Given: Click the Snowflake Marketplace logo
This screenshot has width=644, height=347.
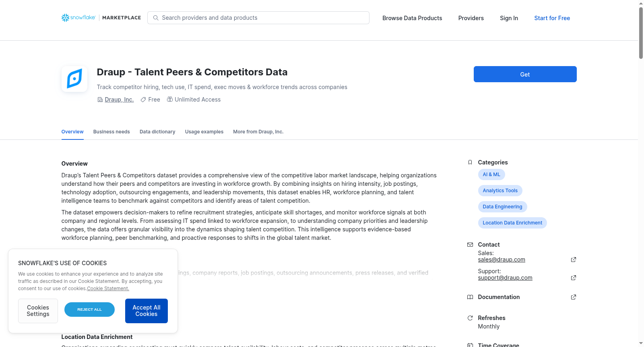Looking at the screenshot, I should [101, 18].
